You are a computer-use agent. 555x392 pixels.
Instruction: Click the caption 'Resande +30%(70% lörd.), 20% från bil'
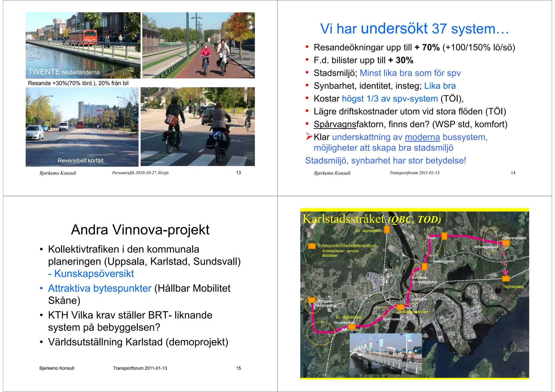pos(78,83)
